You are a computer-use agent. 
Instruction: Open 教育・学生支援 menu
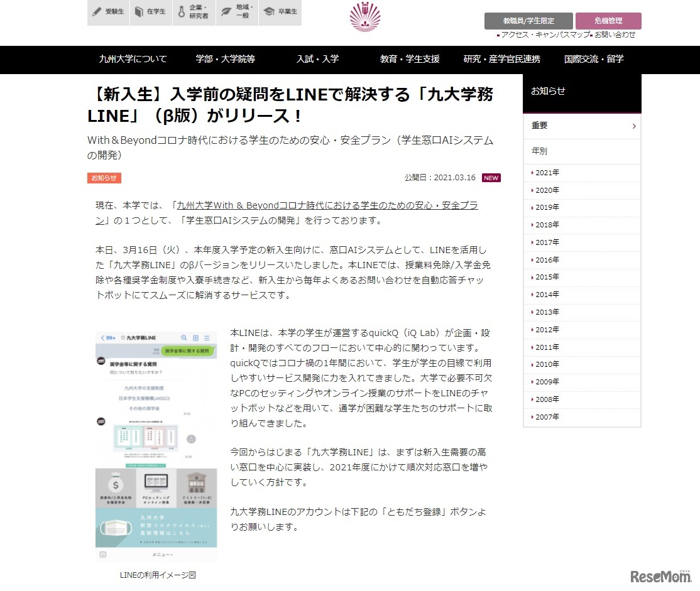pyautogui.click(x=410, y=59)
